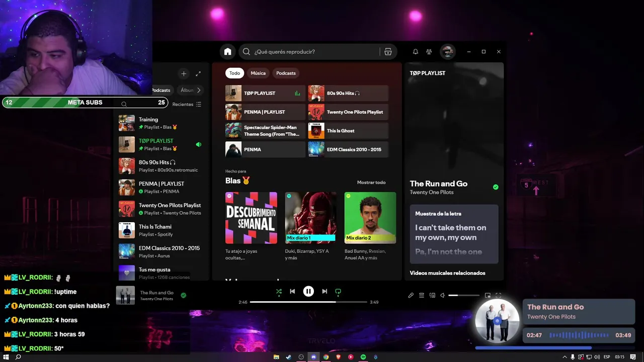Mute Spotify with the speaker icon
Image resolution: width=644 pixels, height=362 pixels.
tap(443, 295)
